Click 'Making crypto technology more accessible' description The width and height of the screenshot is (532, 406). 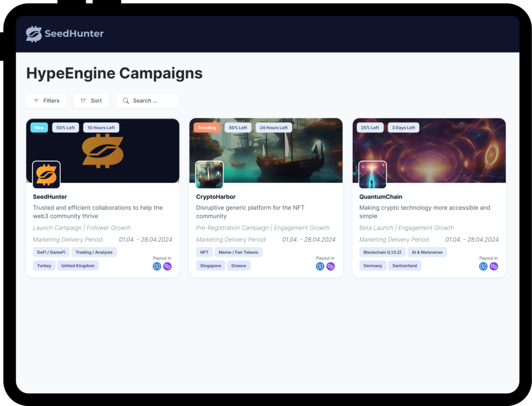coord(425,212)
